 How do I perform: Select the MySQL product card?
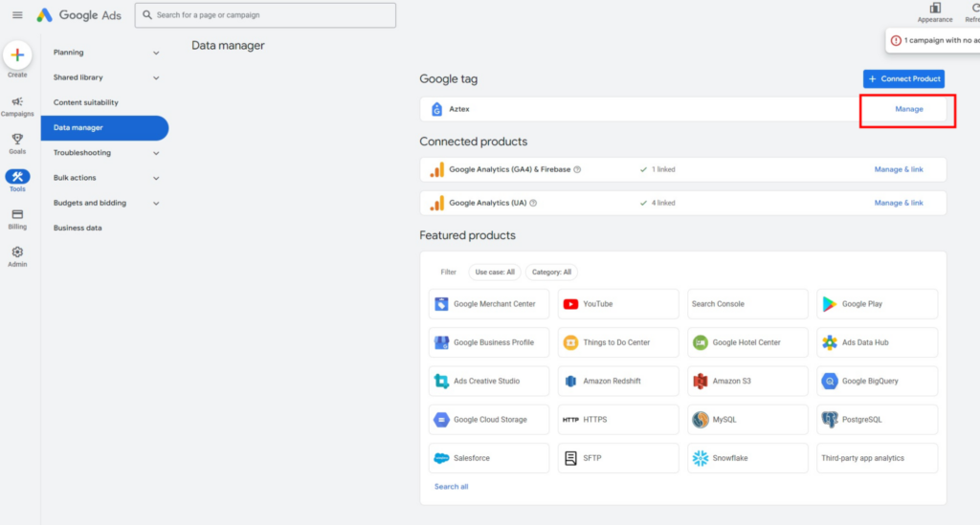[x=747, y=420]
